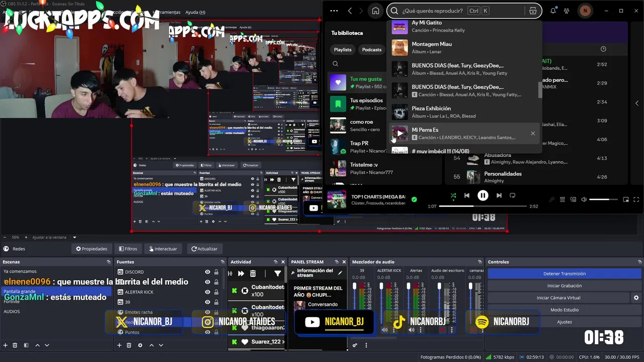Skip to previous track in Spotify
The image size is (644, 362).
click(467, 196)
